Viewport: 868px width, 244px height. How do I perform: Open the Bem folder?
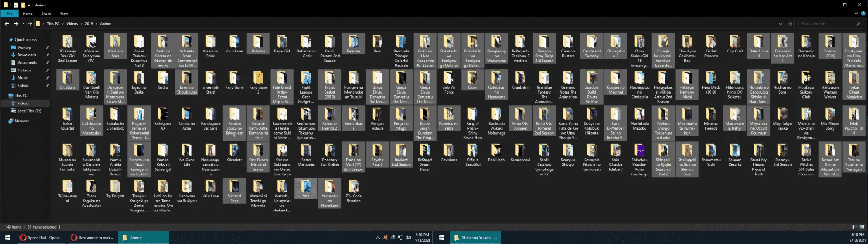coord(377,44)
